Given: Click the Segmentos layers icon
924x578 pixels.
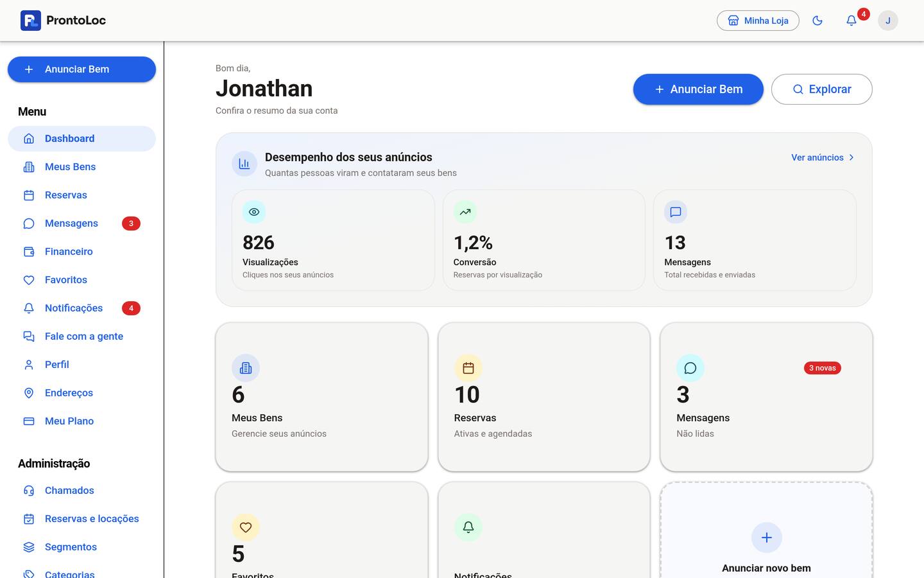Looking at the screenshot, I should 29,547.
